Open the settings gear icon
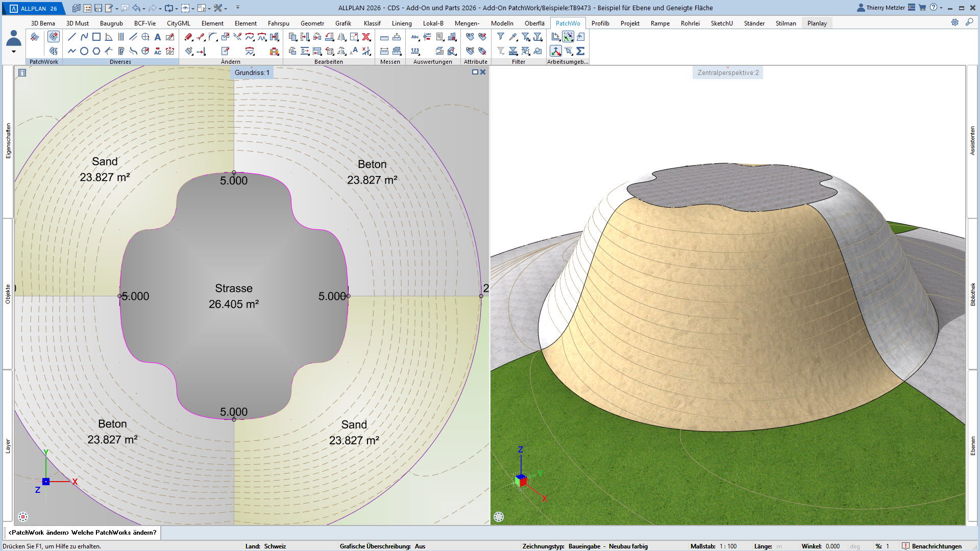Viewport: 980px width, 551px height. [x=954, y=22]
